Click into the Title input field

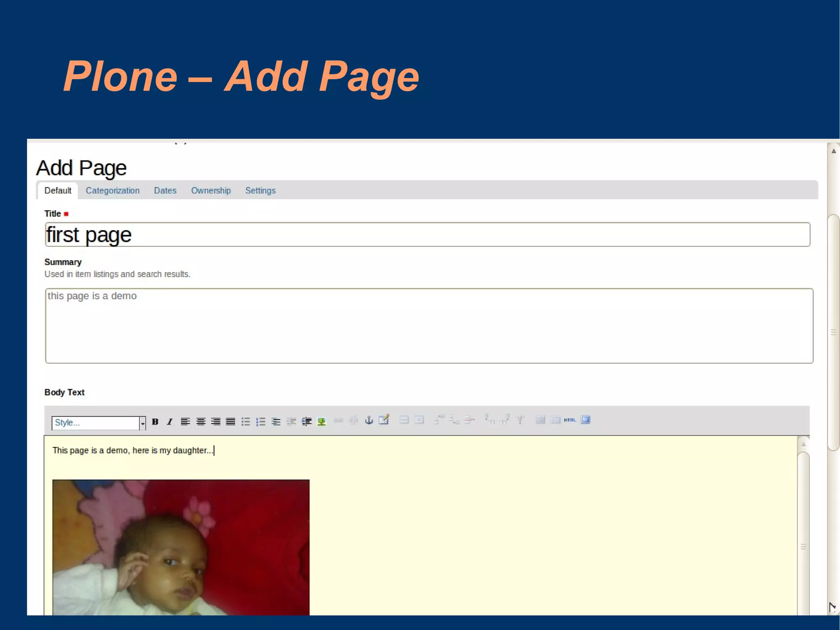click(427, 235)
